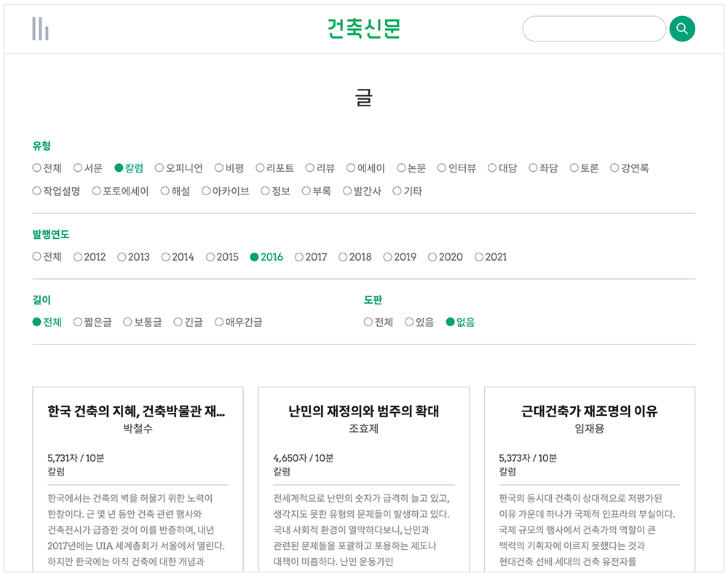The width and height of the screenshot is (728, 576).
Task: Select publication year 2012
Action: [90, 257]
